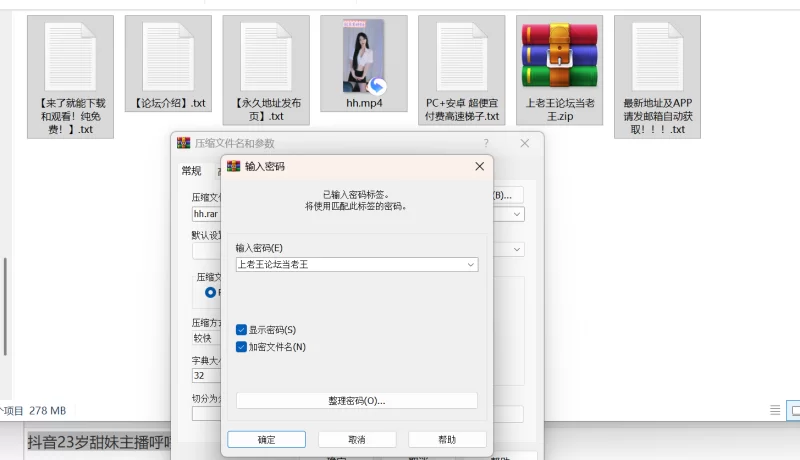Click the 帮助 button in password dialog
800x460 pixels.
447,440
